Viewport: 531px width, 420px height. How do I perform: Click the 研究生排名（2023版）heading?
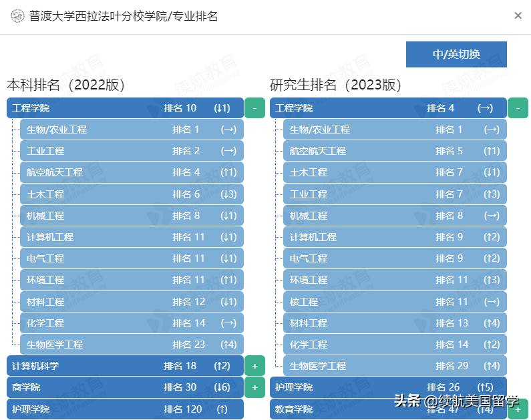point(335,85)
